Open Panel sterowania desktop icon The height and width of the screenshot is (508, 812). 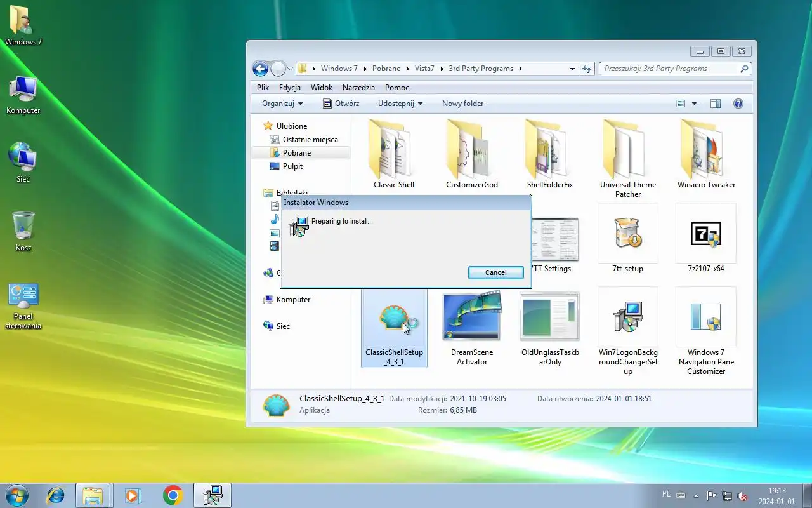point(23,306)
